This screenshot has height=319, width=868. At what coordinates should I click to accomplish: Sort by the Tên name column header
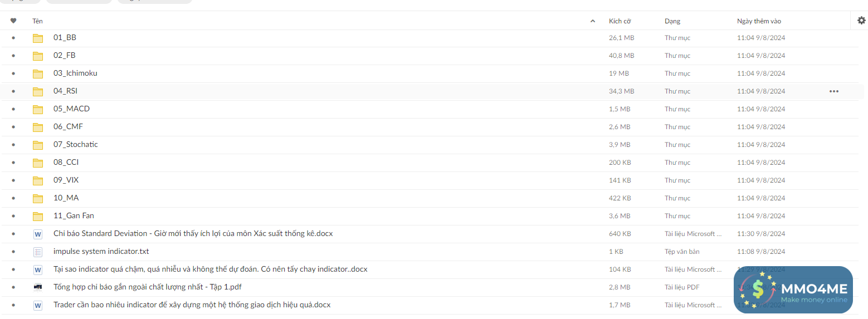click(37, 21)
